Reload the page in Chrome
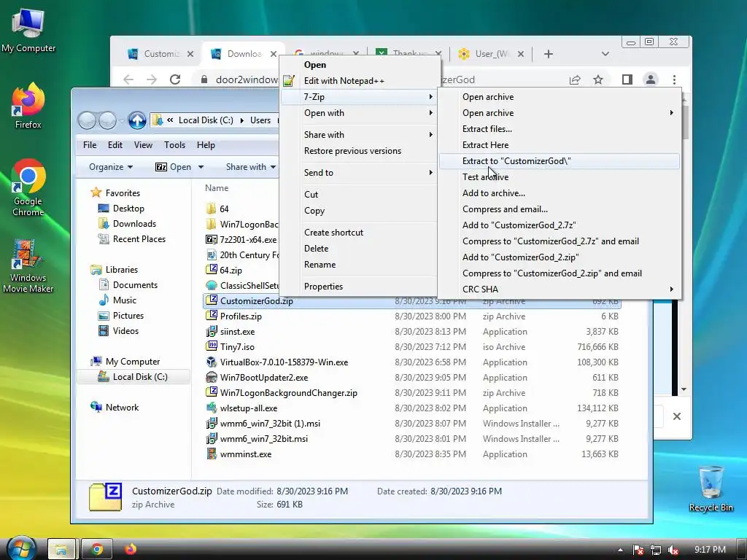 175,79
